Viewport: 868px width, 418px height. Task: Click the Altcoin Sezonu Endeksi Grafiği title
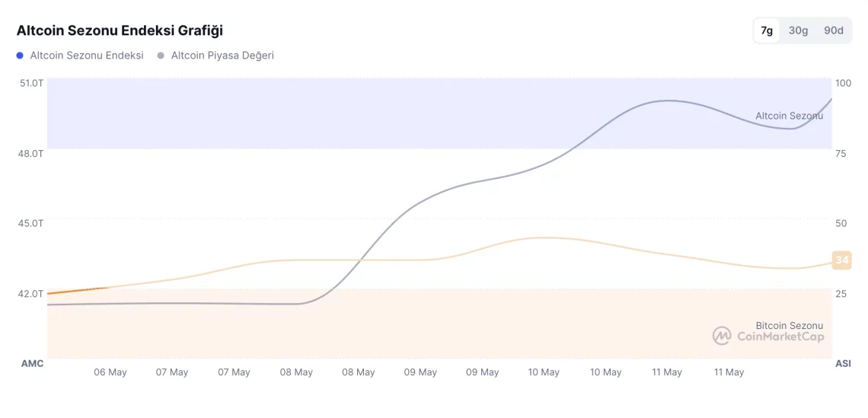click(x=120, y=30)
